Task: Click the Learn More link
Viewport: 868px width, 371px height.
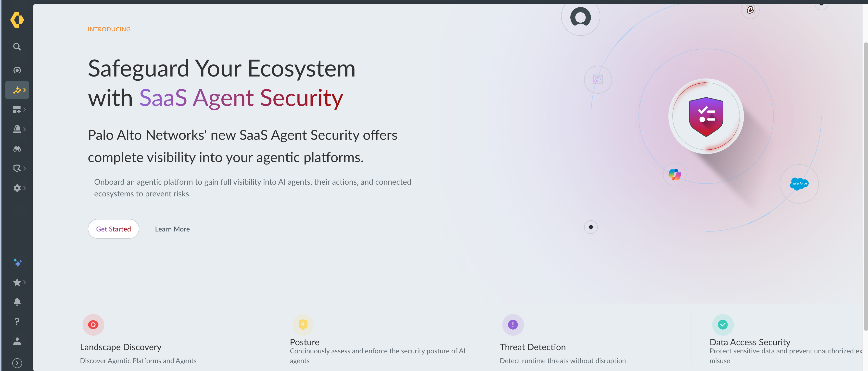Action: 172,229
